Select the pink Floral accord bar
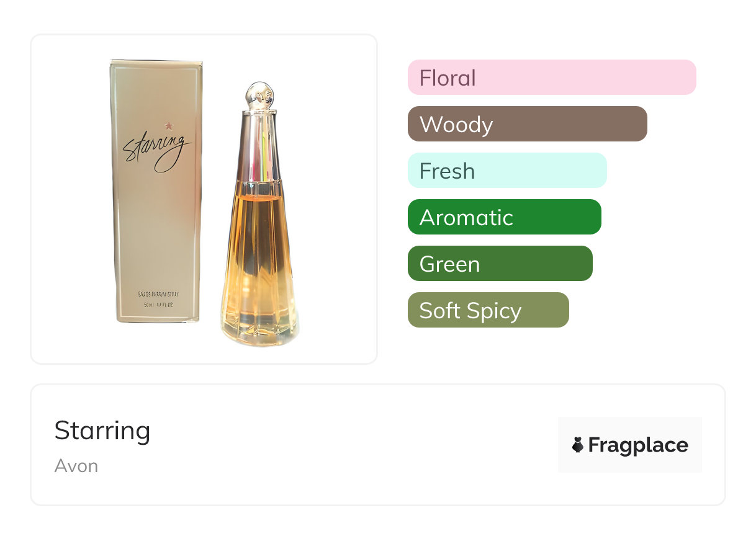Image resolution: width=756 pixels, height=536 pixels. [x=551, y=78]
